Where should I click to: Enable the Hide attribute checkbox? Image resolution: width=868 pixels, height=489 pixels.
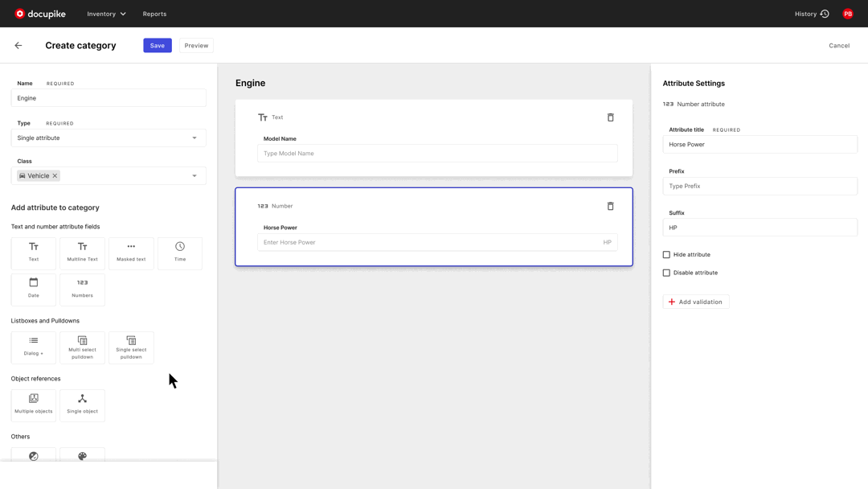click(x=665, y=254)
